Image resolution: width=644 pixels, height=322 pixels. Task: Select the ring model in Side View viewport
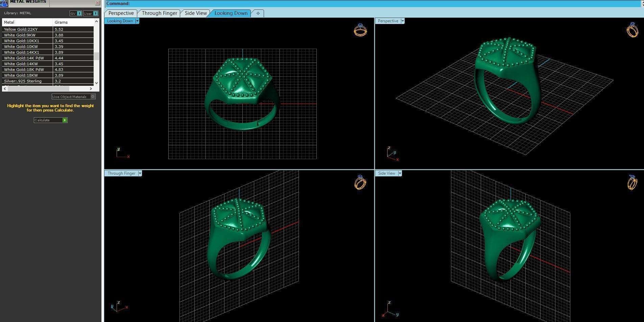tap(510, 239)
